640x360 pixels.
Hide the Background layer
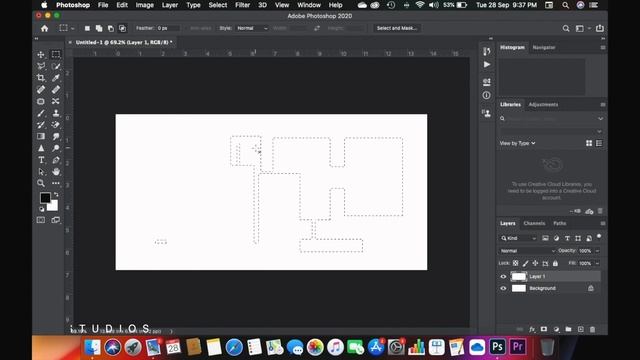[503, 288]
